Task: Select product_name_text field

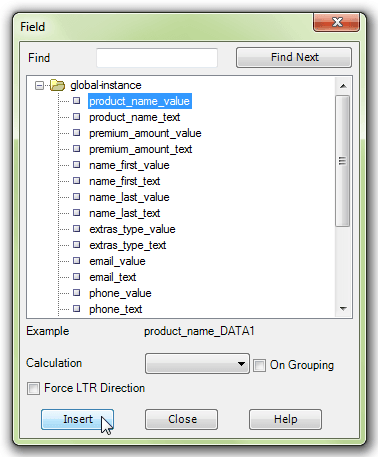Action: (135, 117)
